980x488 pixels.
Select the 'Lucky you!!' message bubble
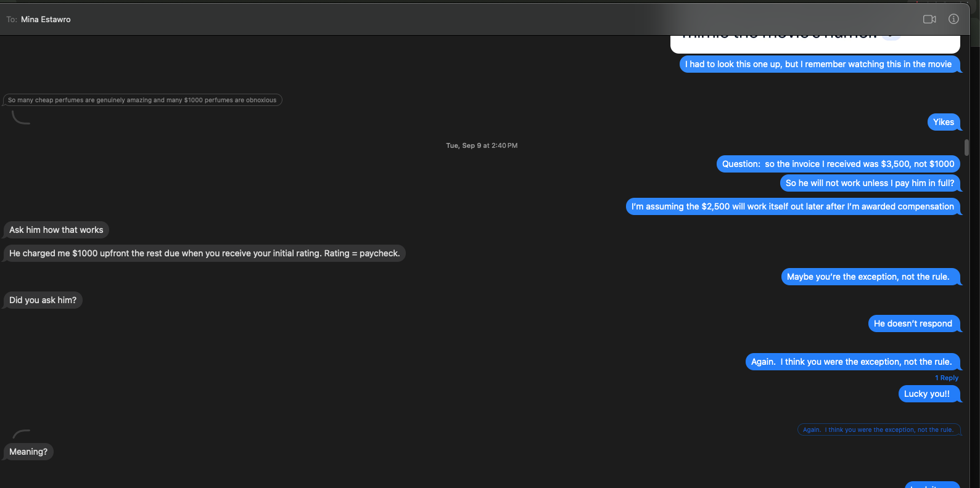pos(929,394)
